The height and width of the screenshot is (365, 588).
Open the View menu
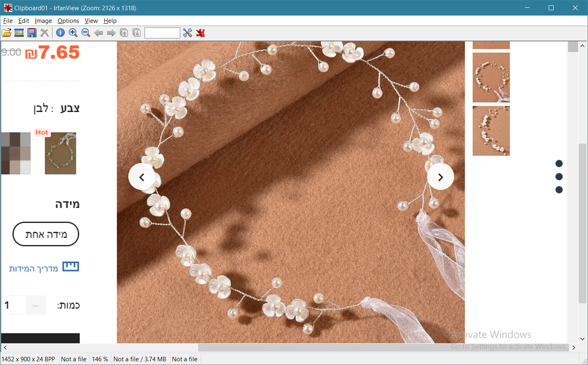tap(91, 21)
